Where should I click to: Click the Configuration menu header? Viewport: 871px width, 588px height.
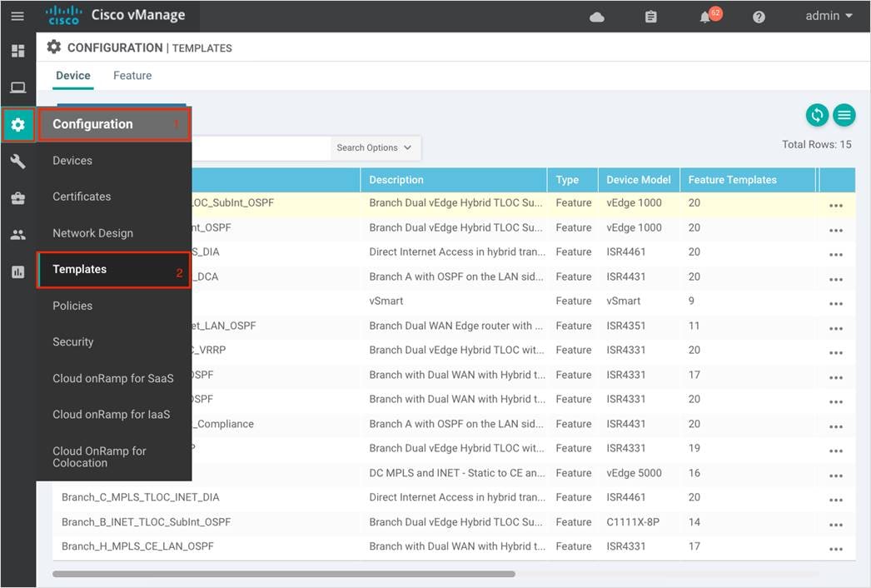(114, 124)
